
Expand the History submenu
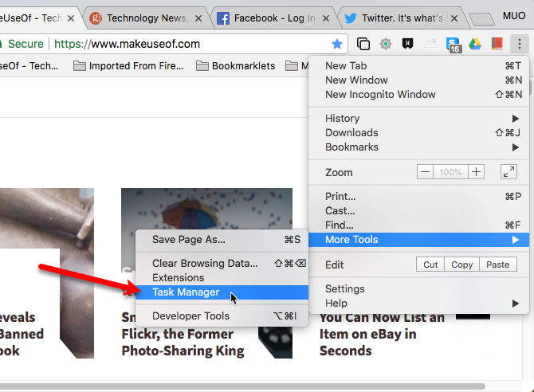coord(419,118)
